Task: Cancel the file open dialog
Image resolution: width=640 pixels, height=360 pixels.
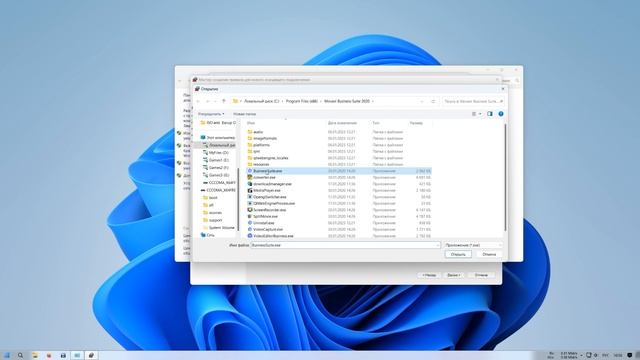Action: click(489, 254)
